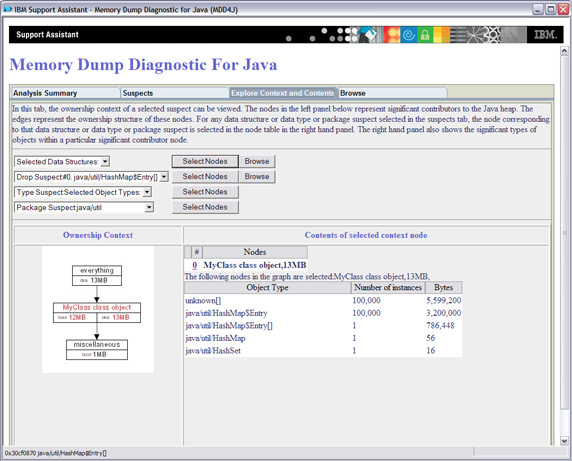572x461 pixels.
Task: Click the 786,448 bytes value
Action: [440, 325]
